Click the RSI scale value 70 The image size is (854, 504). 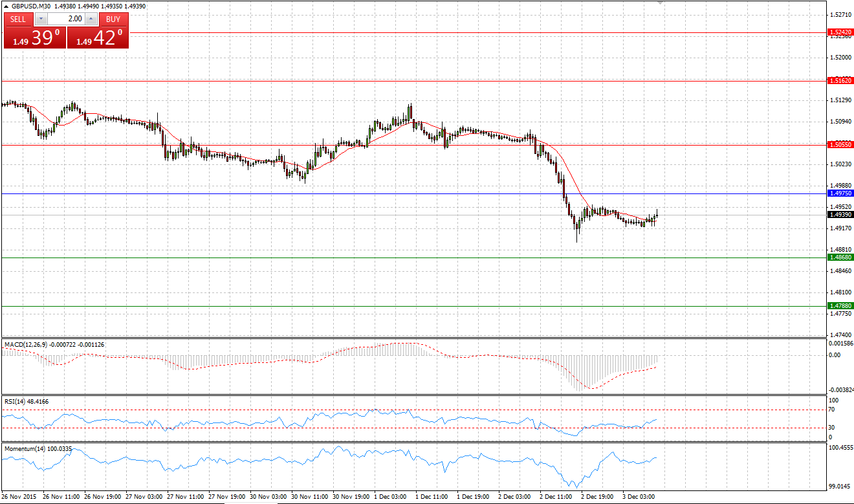(x=833, y=410)
